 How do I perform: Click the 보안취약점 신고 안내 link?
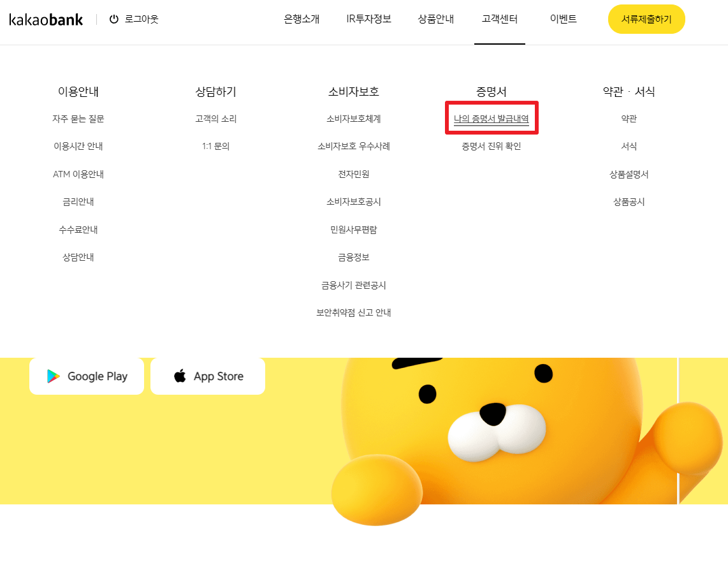click(354, 312)
